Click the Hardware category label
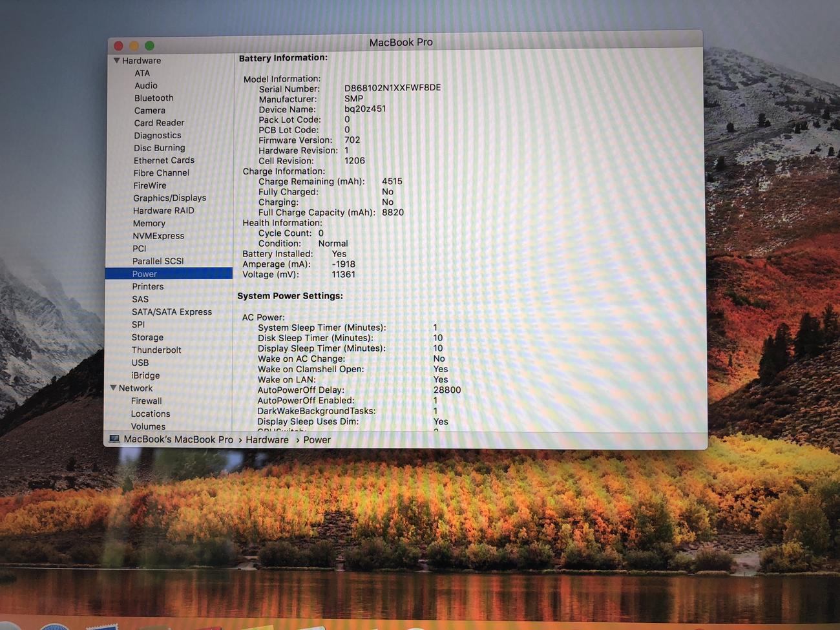Screen dimensions: 840x630 tap(142, 61)
